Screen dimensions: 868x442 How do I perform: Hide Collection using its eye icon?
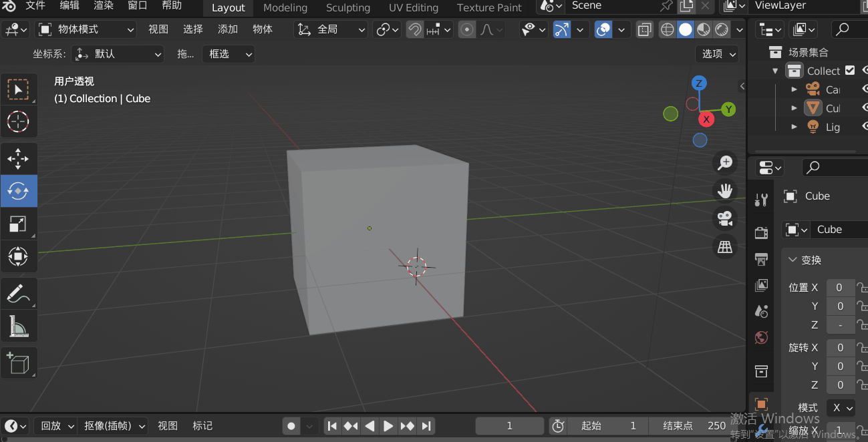(x=865, y=70)
